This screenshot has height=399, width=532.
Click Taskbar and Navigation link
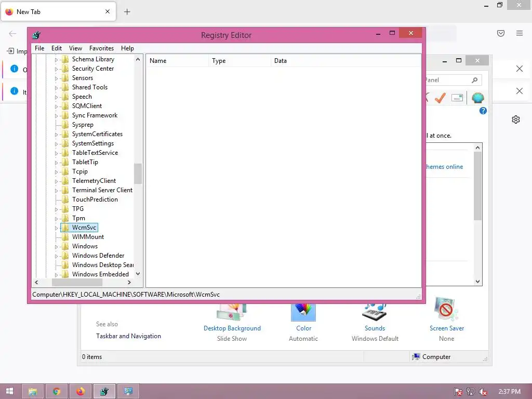click(x=128, y=336)
